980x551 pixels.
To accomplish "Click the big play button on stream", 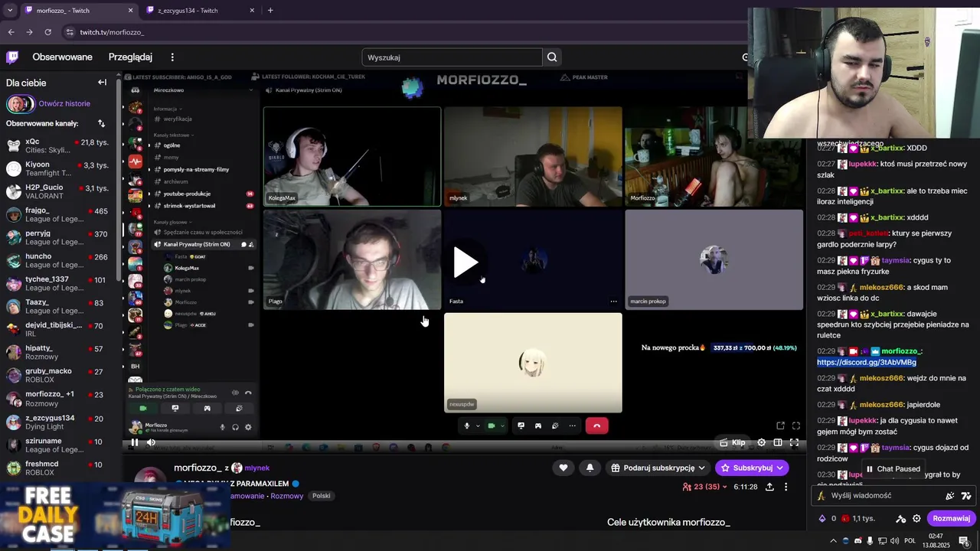I will click(x=465, y=262).
